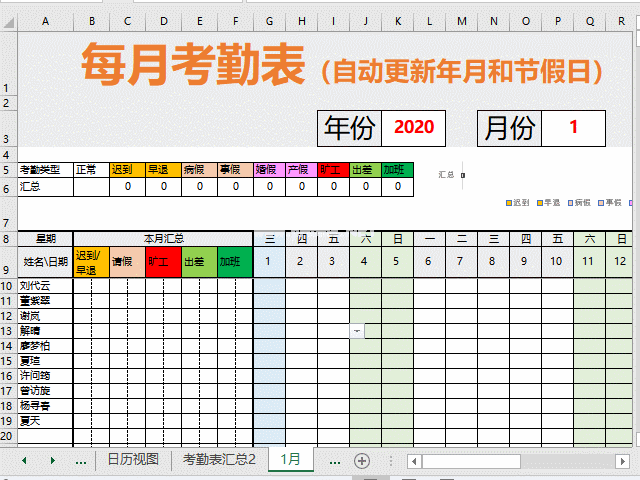
Task: Select column A header
Action: [45, 22]
